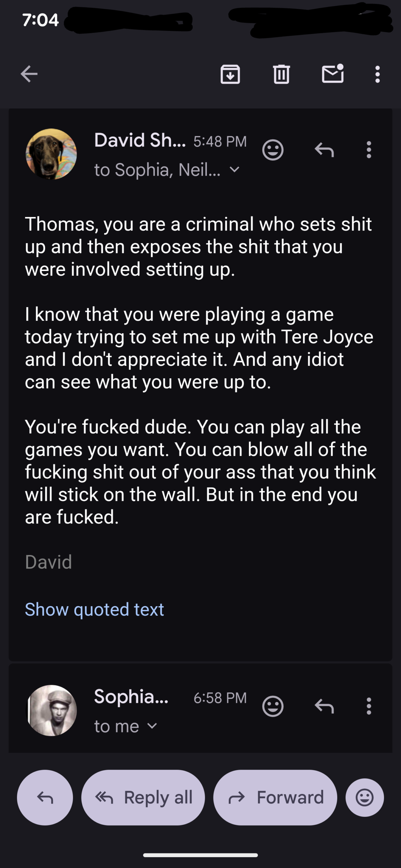Reply to Sophia's 6:58 PM message
The image size is (401, 868).
tap(324, 706)
